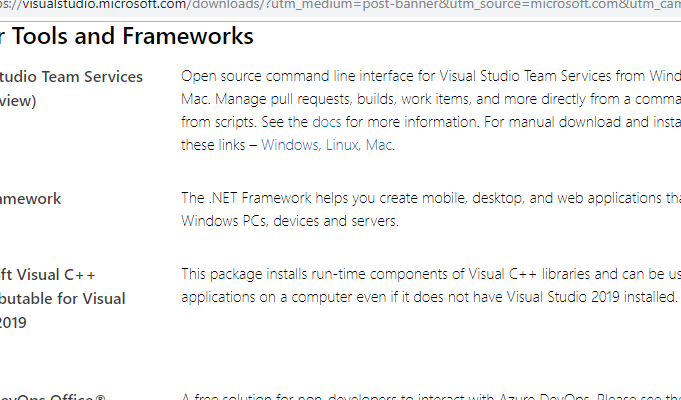Click the 'Redistributable for Visual' title line
Image resolution: width=681 pixels, height=400 pixels.
pos(63,299)
